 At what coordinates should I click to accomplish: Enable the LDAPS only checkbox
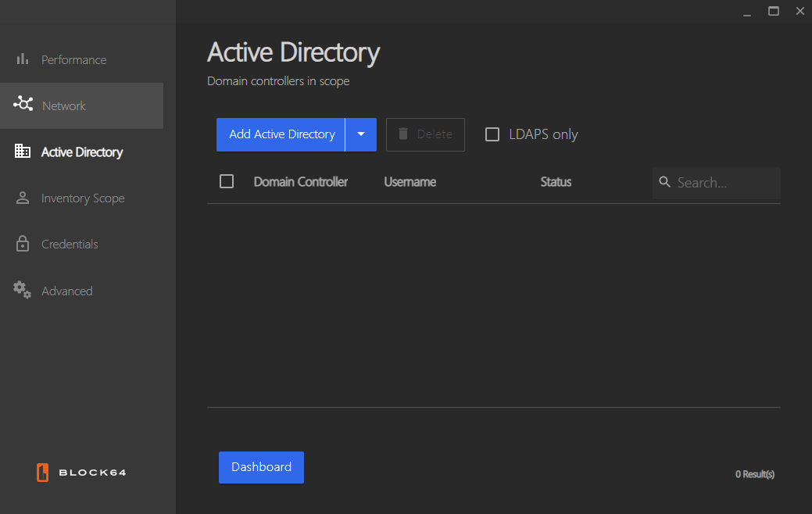(x=492, y=134)
